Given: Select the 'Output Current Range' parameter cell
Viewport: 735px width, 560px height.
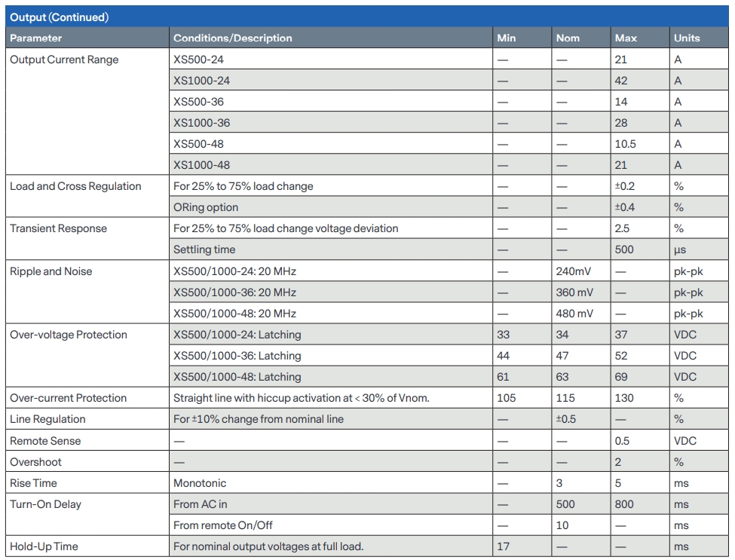Looking at the screenshot, I should (64, 60).
